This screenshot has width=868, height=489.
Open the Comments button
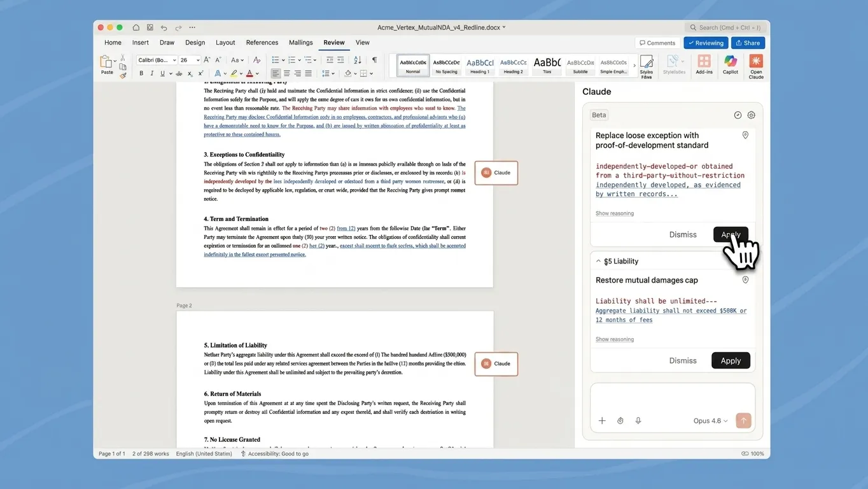point(657,43)
